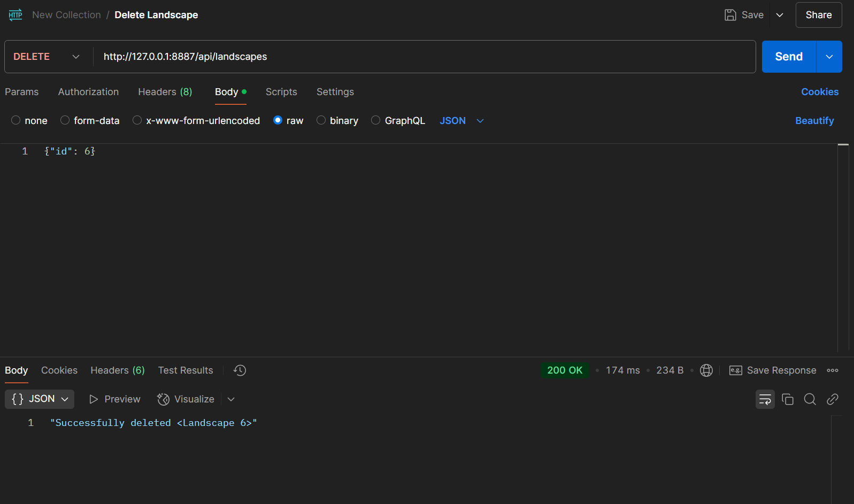Open the response history clock icon
The width and height of the screenshot is (854, 504).
pyautogui.click(x=240, y=370)
